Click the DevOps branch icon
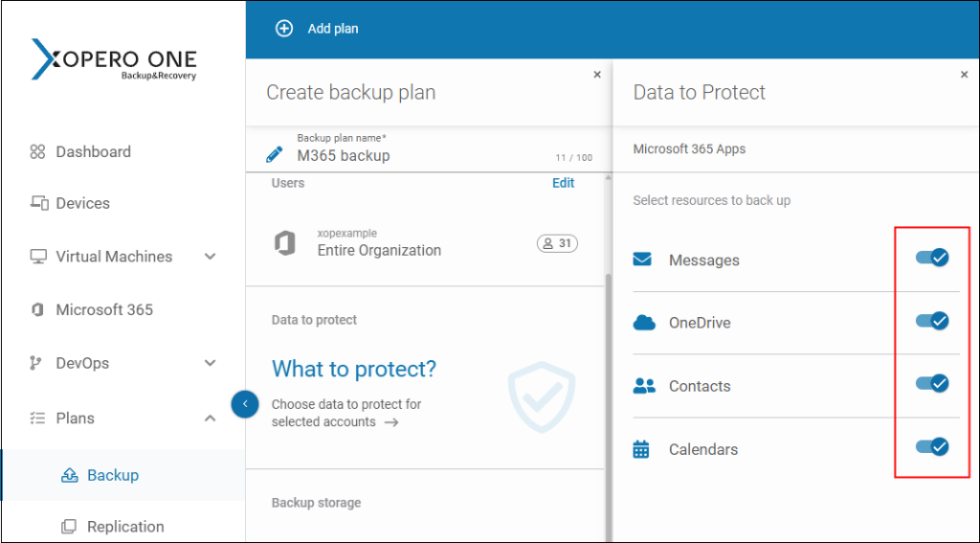This screenshot has width=980, height=543. [x=35, y=363]
